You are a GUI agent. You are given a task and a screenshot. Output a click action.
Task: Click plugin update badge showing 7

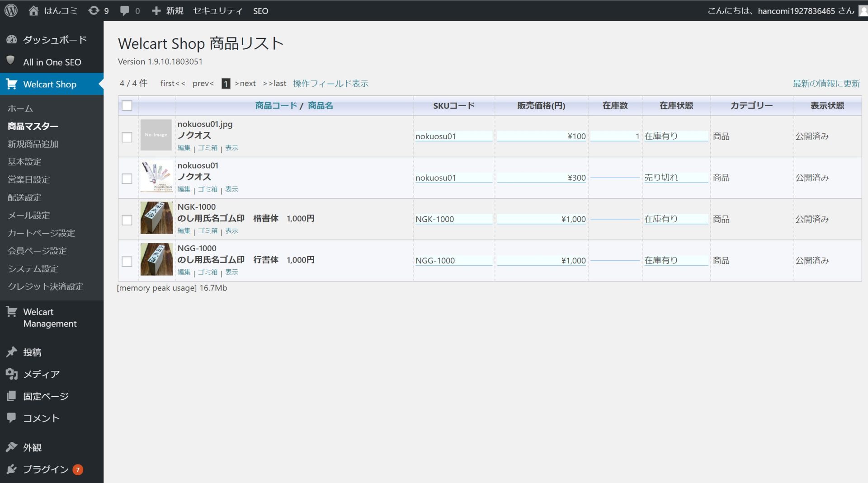[x=78, y=469]
